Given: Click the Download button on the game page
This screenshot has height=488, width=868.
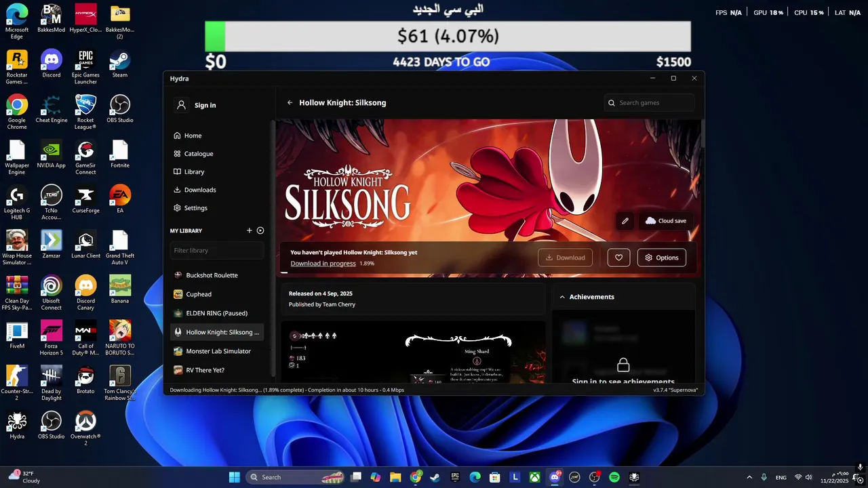Looking at the screenshot, I should tap(565, 258).
